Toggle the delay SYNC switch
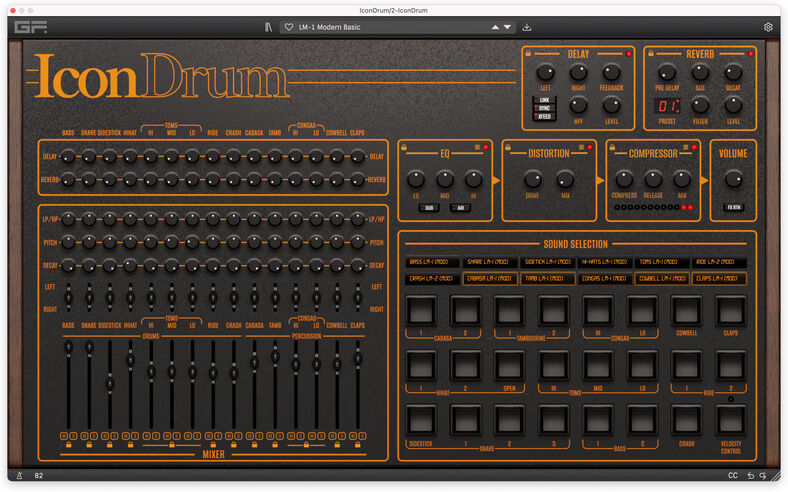 544,108
